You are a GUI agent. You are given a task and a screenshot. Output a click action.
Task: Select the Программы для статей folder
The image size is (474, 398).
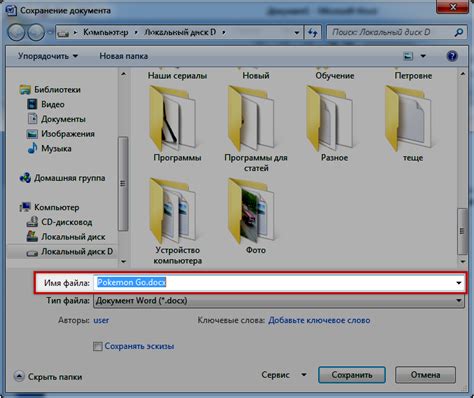tap(256, 128)
